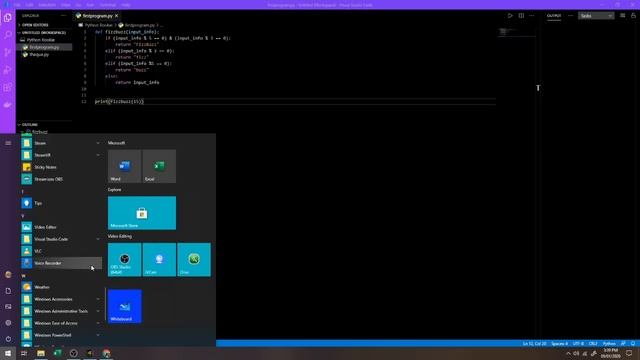This screenshot has width=640, height=360.
Task: Open firstprogram.py in the Explorer tree
Action: tap(44, 47)
